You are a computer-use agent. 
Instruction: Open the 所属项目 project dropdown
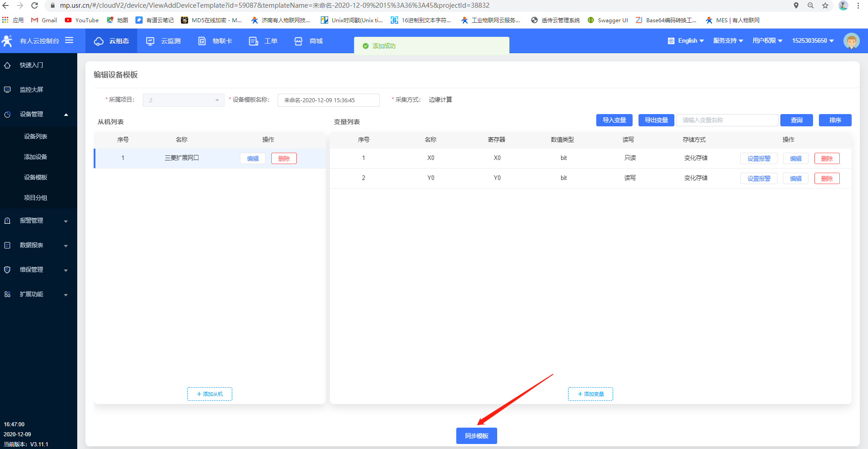(x=183, y=100)
